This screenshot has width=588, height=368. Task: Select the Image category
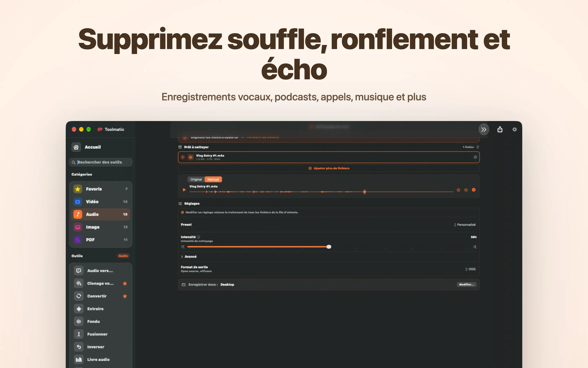pyautogui.click(x=101, y=227)
